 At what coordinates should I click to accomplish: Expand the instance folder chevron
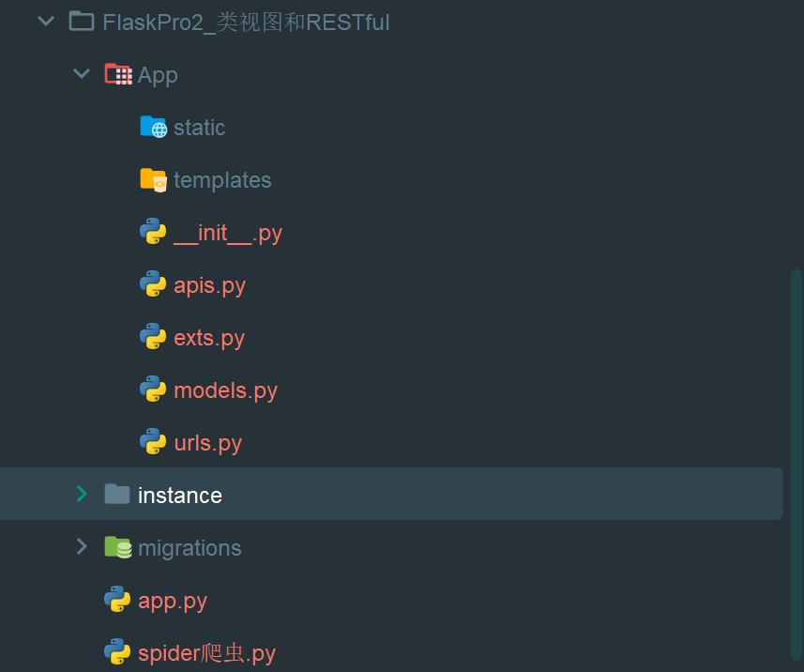(x=82, y=495)
